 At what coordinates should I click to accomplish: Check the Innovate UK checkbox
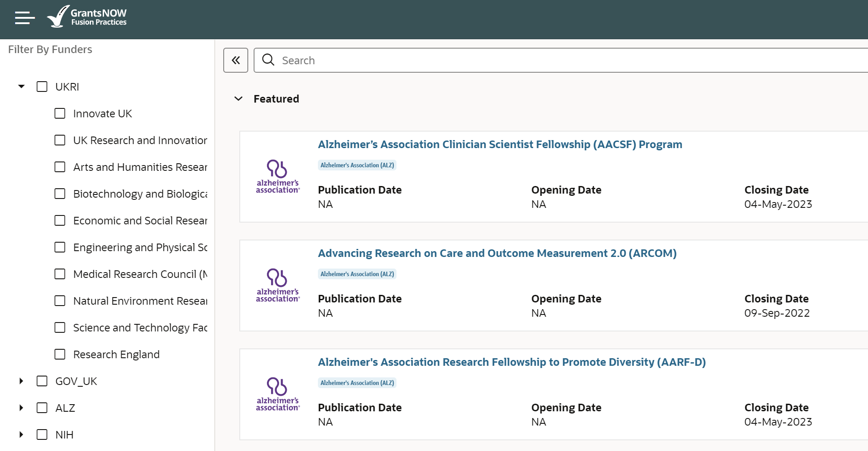(60, 113)
